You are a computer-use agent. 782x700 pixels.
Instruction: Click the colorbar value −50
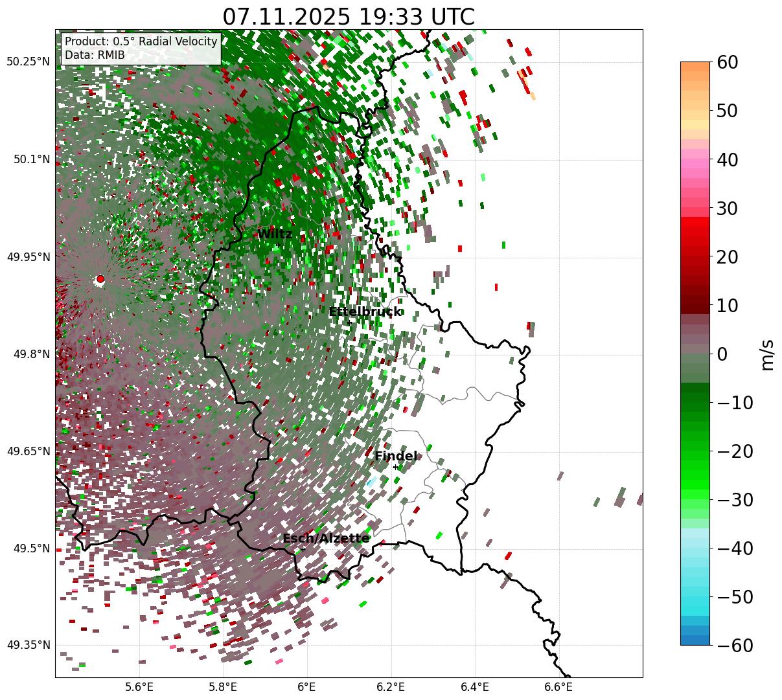(x=734, y=596)
